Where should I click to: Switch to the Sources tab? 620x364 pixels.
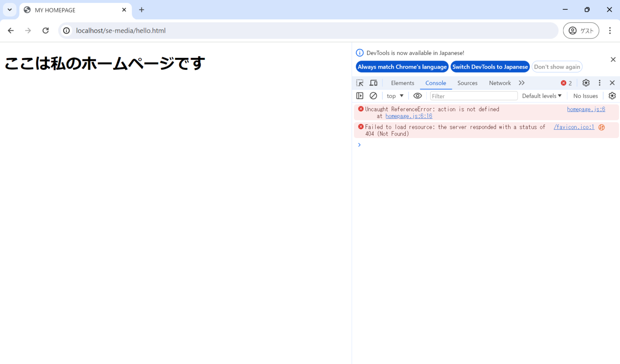(x=467, y=83)
